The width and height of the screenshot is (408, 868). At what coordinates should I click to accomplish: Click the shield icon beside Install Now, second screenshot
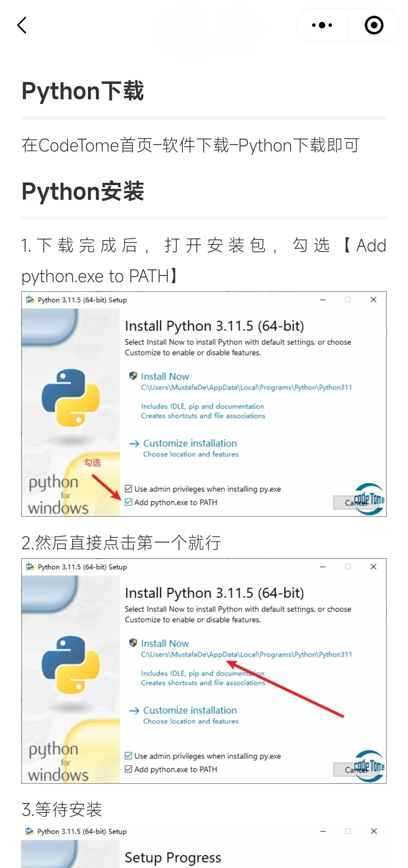(x=133, y=643)
